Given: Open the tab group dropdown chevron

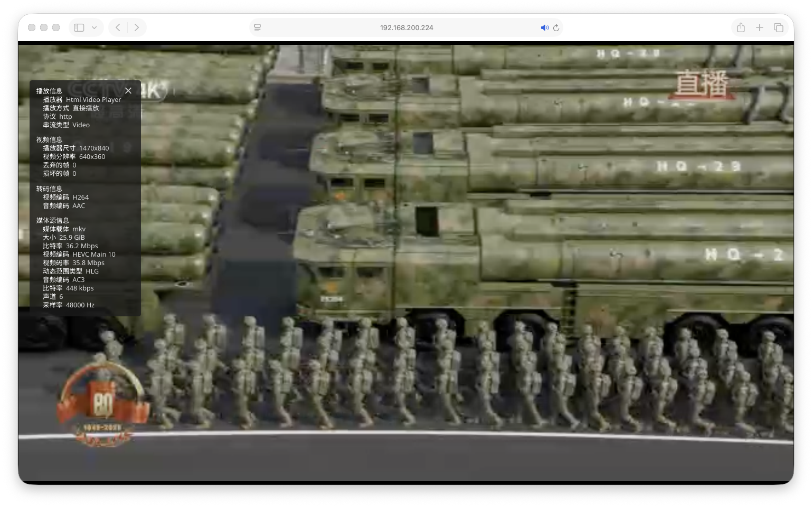Looking at the screenshot, I should (95, 27).
